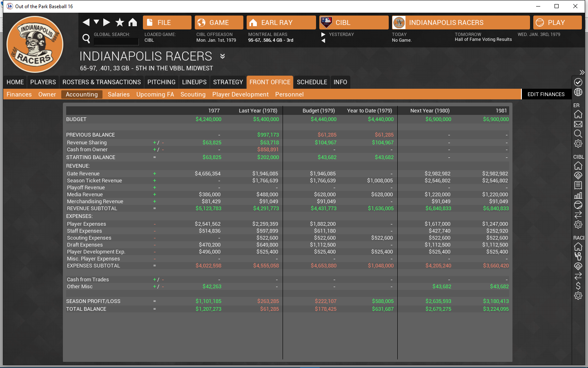The height and width of the screenshot is (368, 588).
Task: Open the LINEUPS tab
Action: coord(194,82)
